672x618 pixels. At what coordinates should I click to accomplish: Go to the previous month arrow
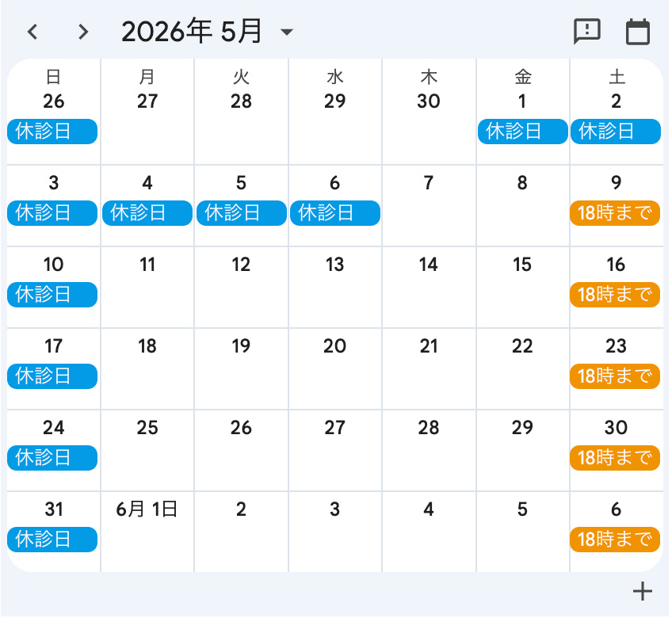point(32,32)
